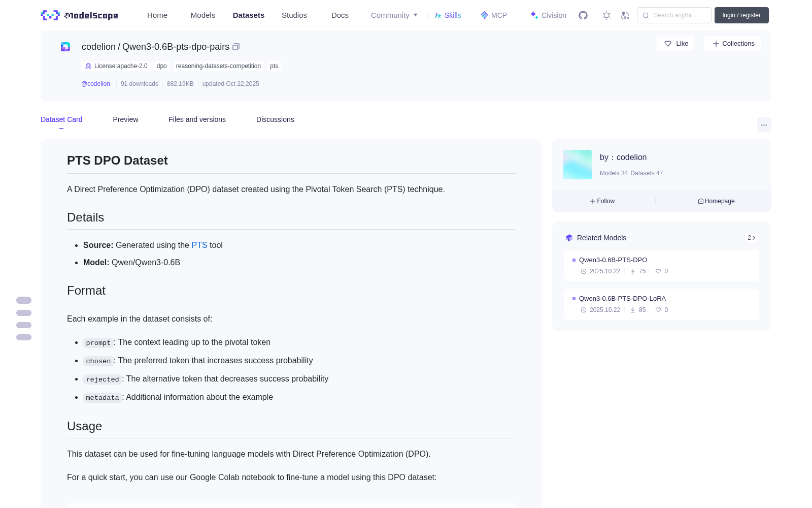Click the search magnifier icon
This screenshot has height=508, width=812.
pos(646,15)
